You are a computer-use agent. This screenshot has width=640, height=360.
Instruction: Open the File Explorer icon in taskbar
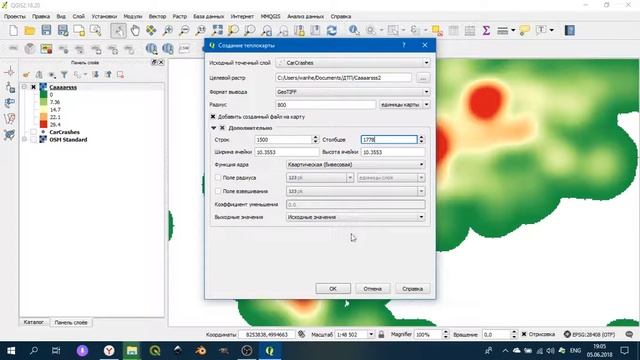pos(132,351)
